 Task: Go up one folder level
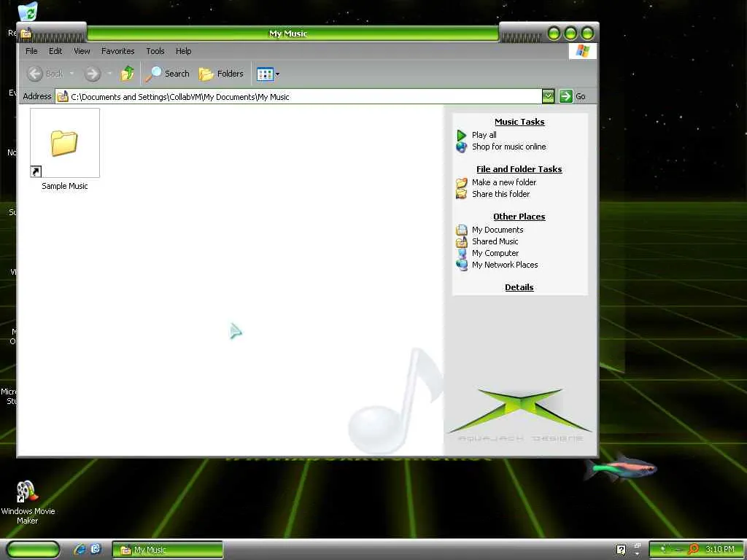click(127, 74)
